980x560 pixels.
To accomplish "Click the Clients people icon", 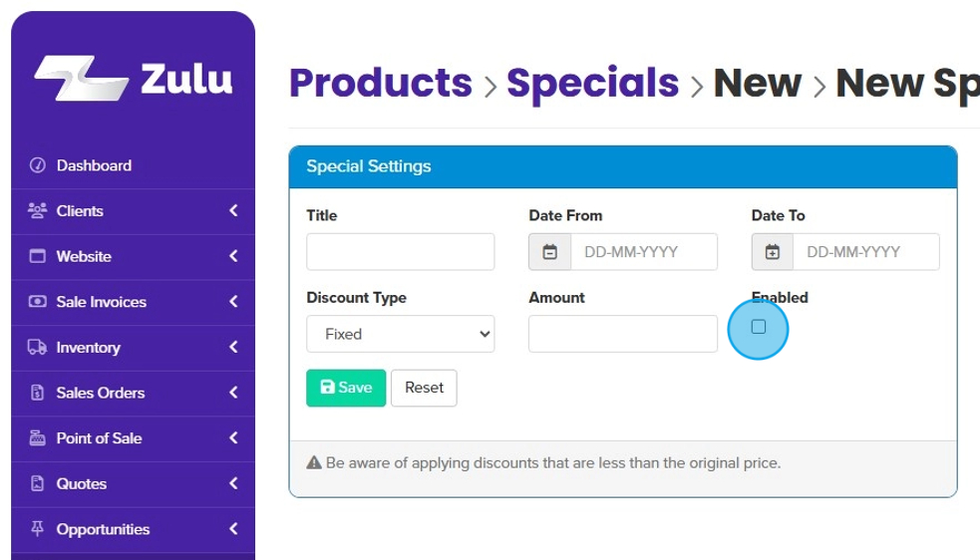I will 38,211.
